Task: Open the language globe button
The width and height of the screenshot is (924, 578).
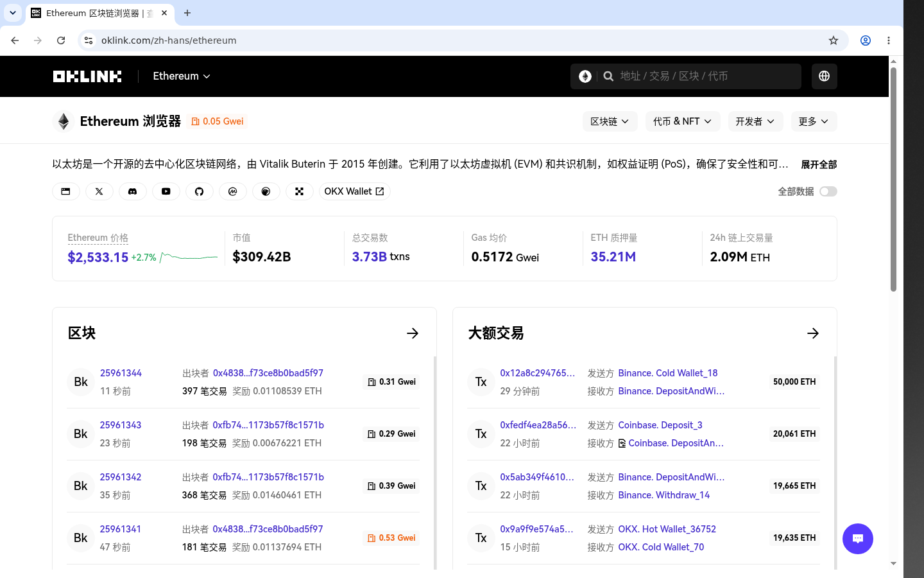Action: tap(824, 76)
